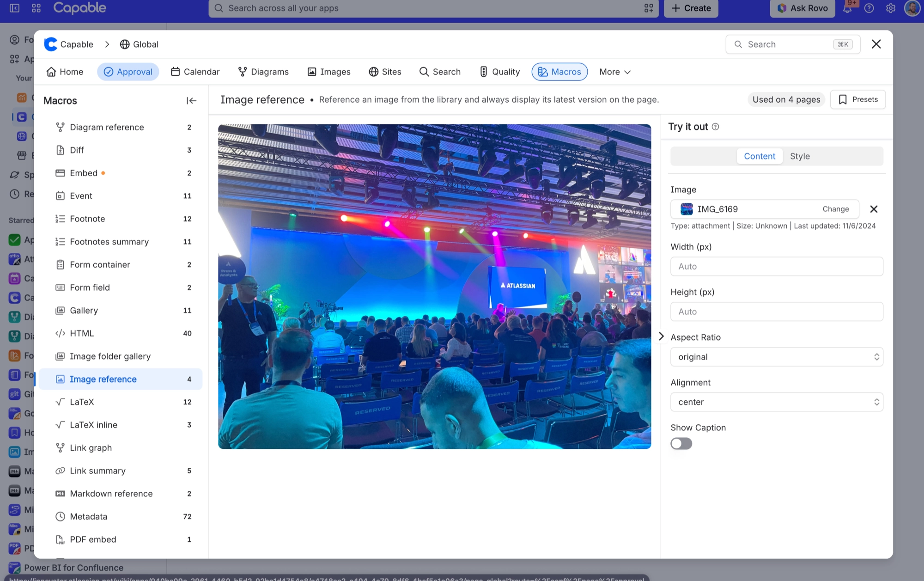The image size is (924, 581).
Task: Expand the More navigation menu
Action: coord(614,72)
